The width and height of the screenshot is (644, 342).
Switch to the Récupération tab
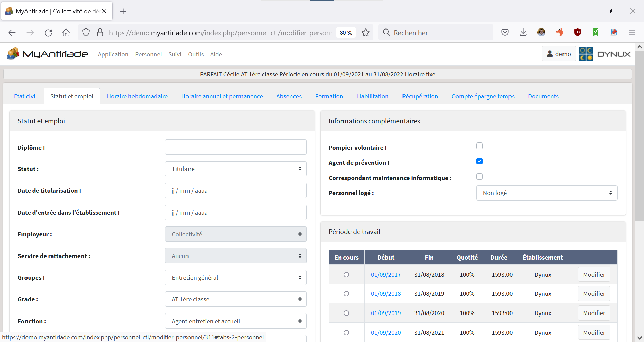click(x=420, y=96)
